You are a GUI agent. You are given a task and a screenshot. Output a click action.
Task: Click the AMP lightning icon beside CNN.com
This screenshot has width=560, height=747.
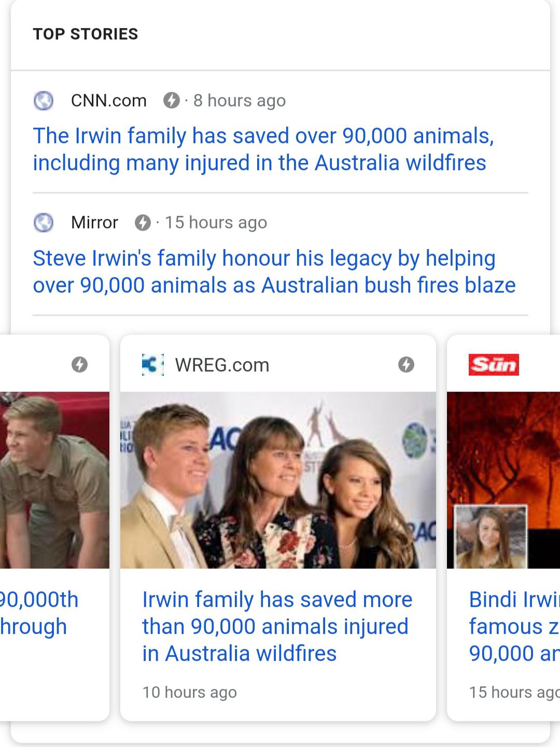[171, 100]
